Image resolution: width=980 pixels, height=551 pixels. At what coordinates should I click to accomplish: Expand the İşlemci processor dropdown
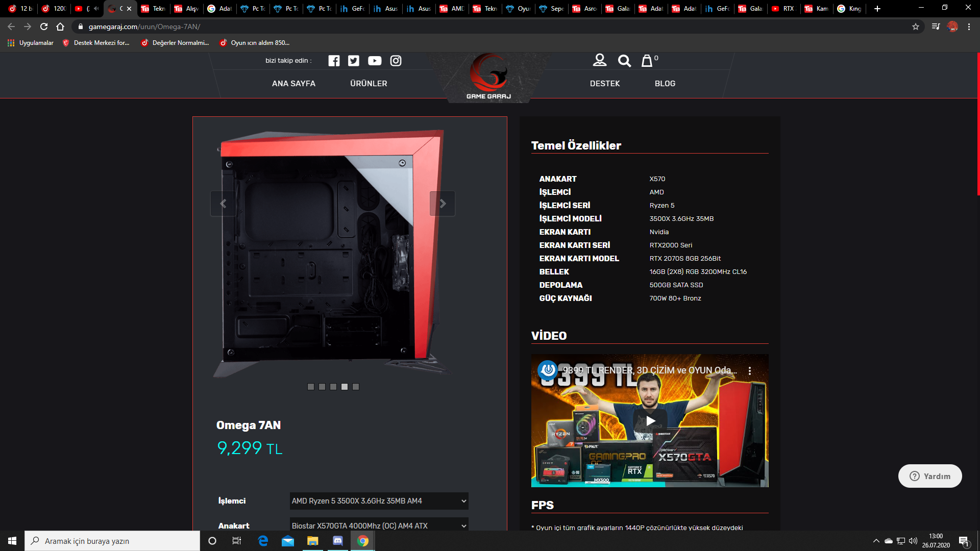coord(379,501)
